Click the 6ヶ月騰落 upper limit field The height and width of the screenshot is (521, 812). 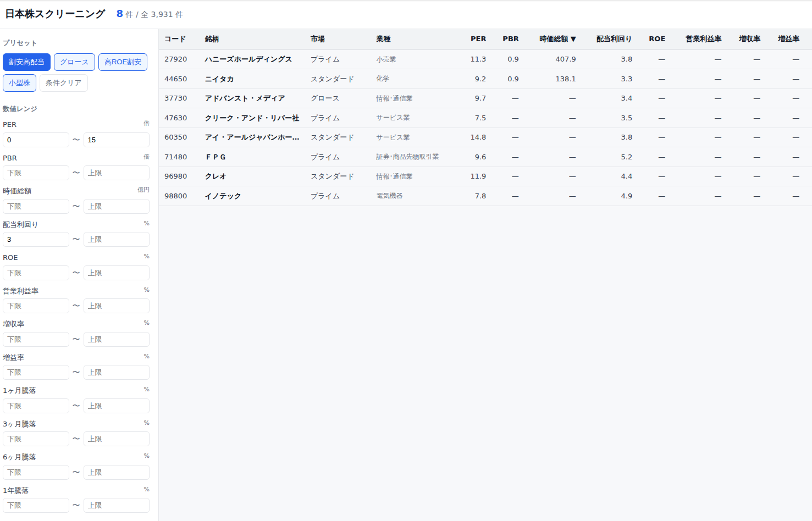117,472
